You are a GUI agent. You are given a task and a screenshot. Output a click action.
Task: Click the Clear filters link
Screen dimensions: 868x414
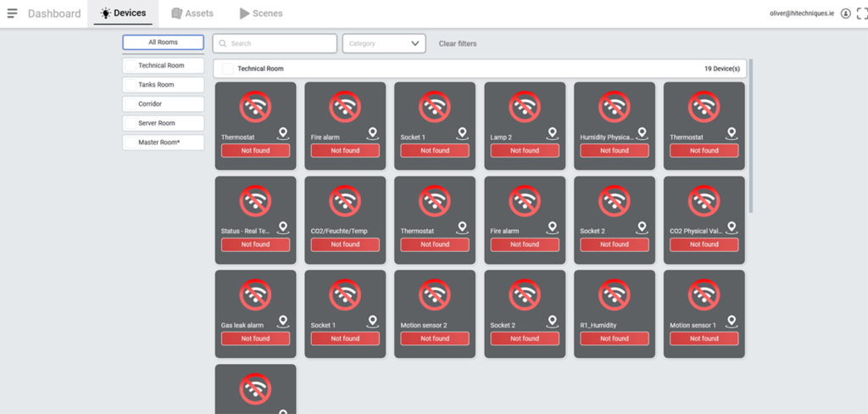pyautogui.click(x=458, y=43)
